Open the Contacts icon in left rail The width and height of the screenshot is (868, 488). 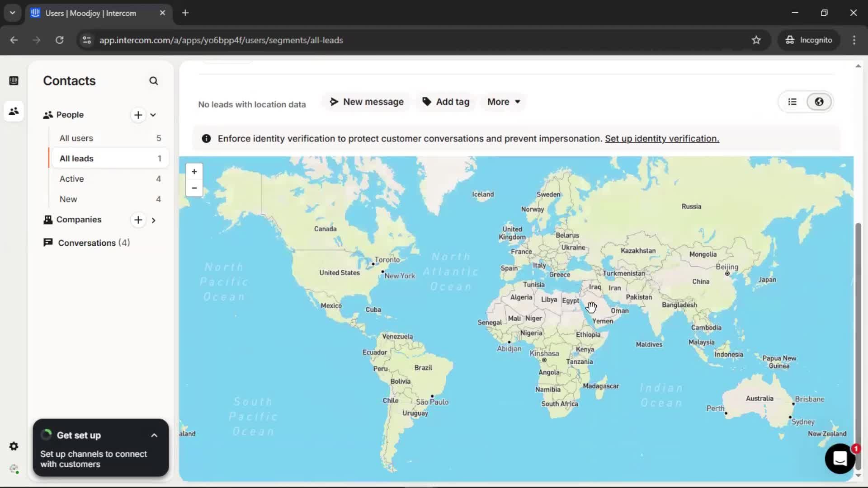coord(14,111)
